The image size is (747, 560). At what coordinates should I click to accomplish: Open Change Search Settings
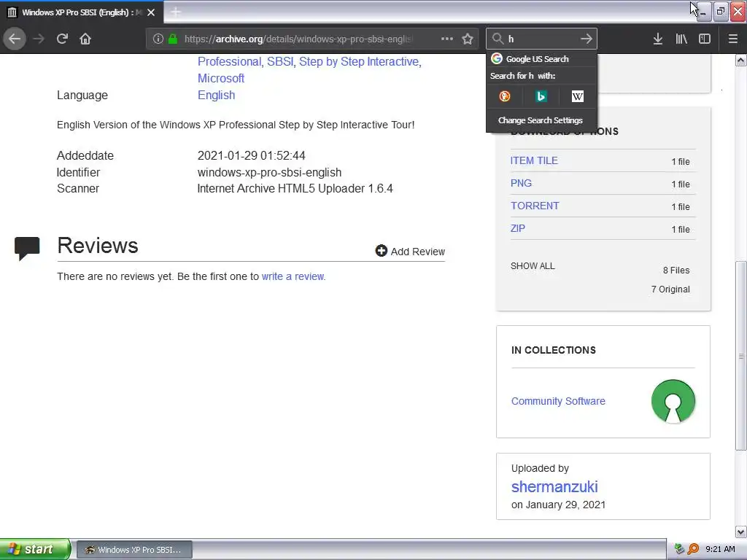point(541,120)
